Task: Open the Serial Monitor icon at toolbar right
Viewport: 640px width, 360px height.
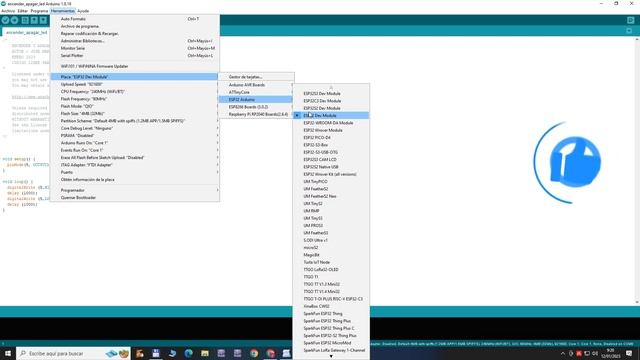Action: (630, 20)
